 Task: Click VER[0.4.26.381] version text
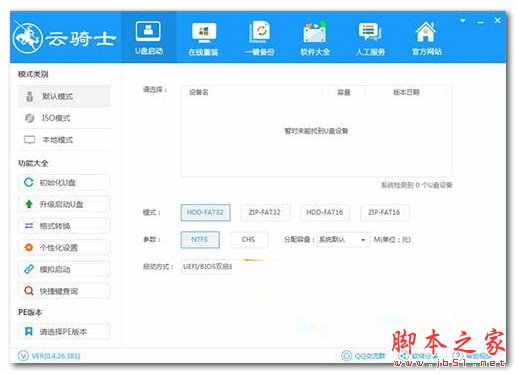pyautogui.click(x=56, y=356)
